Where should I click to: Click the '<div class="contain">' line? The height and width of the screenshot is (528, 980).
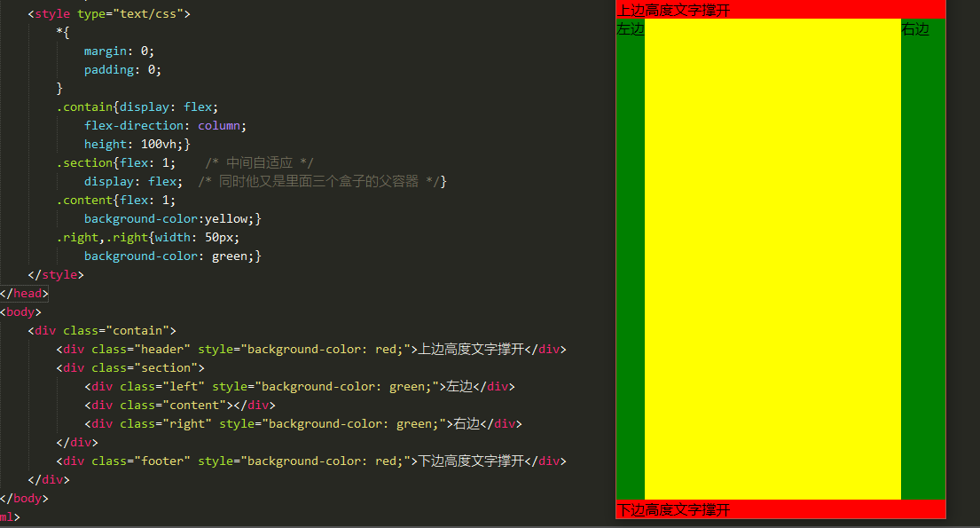[x=102, y=331]
